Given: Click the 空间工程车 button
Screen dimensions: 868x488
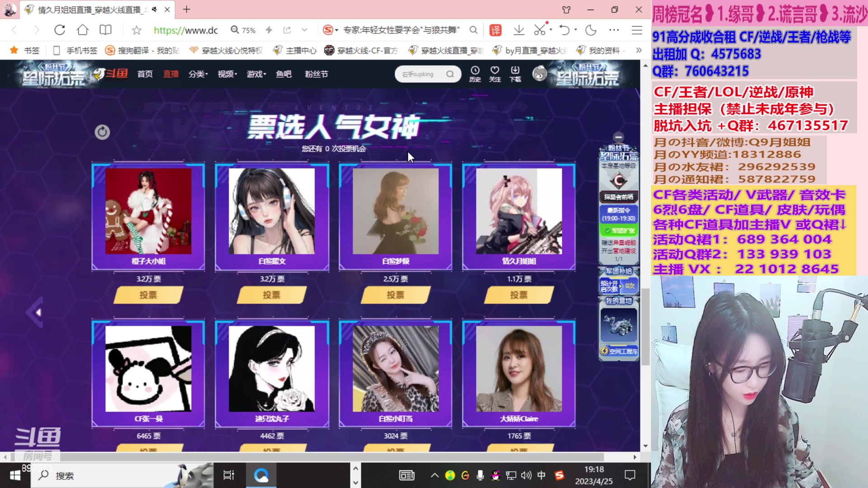Looking at the screenshot, I should pyautogui.click(x=619, y=351).
